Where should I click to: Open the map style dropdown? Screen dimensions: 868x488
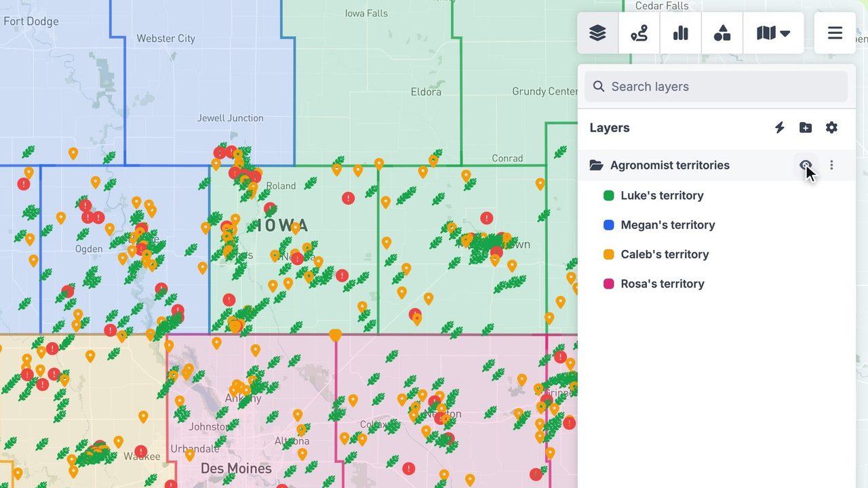click(x=773, y=33)
